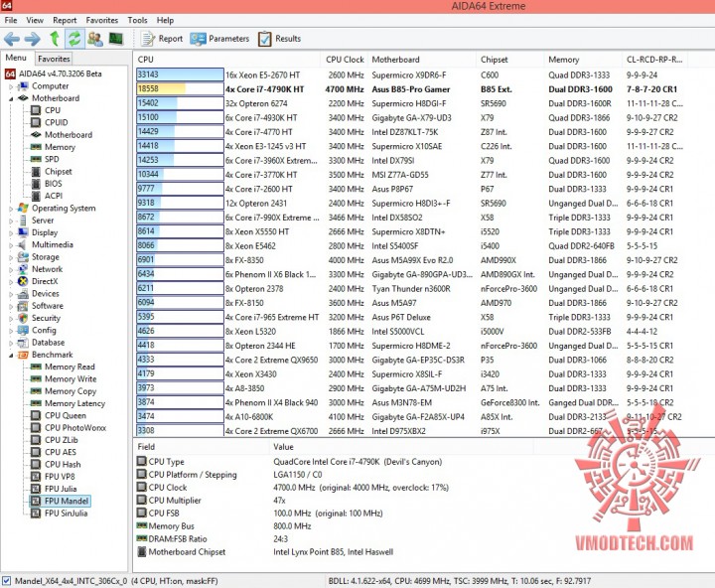Image resolution: width=715 pixels, height=588 pixels.
Task: Click the Report toolbar button
Action: tap(162, 39)
